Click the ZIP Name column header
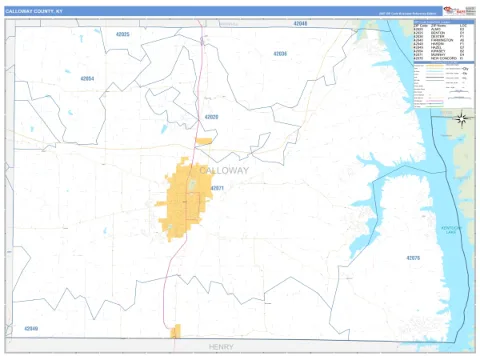 pos(438,26)
